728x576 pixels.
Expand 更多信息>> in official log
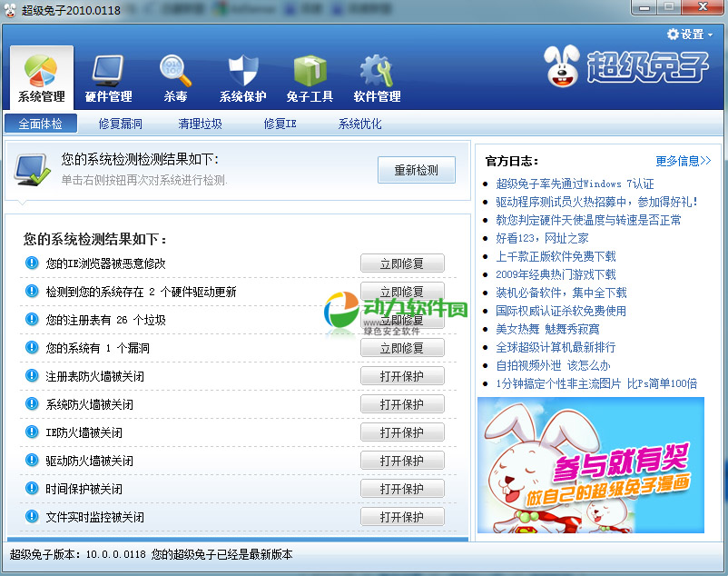(683, 161)
